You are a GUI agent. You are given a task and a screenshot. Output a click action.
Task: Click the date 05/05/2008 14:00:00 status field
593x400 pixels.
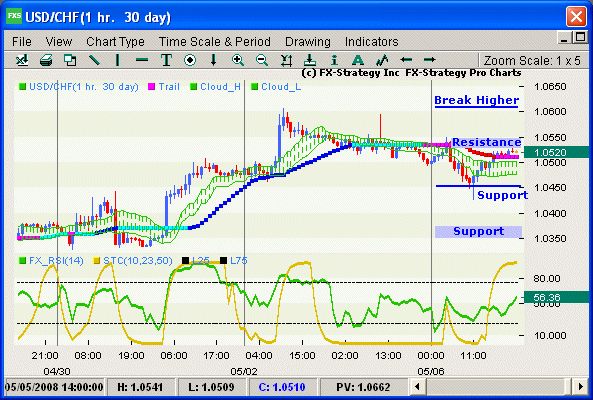[x=54, y=387]
